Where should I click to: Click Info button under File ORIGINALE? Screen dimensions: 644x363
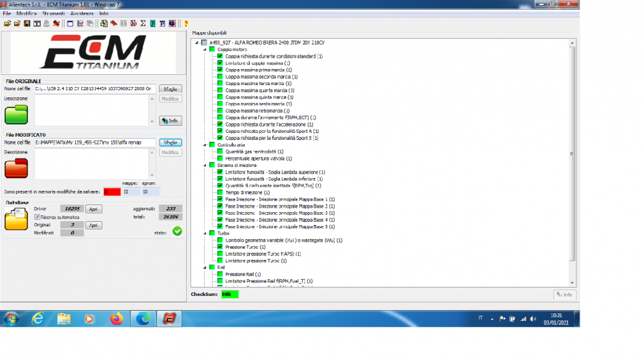(171, 121)
